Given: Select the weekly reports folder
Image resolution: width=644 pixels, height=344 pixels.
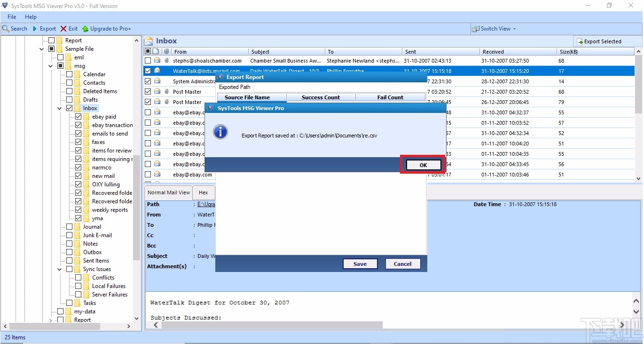Looking at the screenshot, I should (x=110, y=210).
